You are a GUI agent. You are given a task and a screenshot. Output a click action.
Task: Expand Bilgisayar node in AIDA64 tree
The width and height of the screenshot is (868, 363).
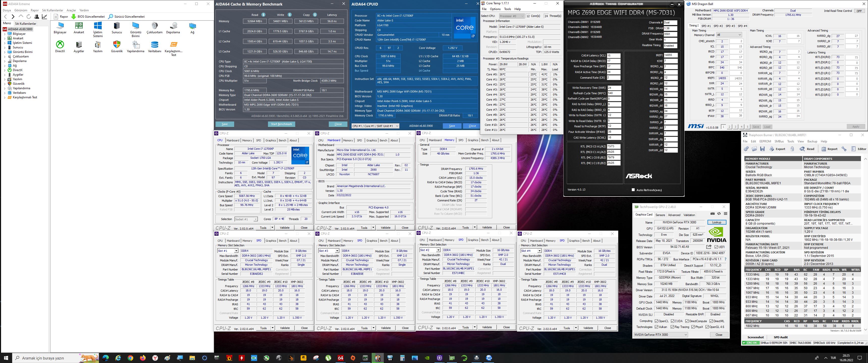[x=5, y=34]
